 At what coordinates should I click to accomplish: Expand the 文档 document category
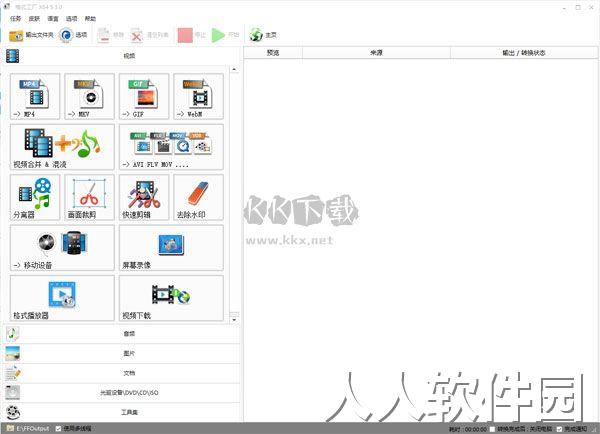point(122,373)
